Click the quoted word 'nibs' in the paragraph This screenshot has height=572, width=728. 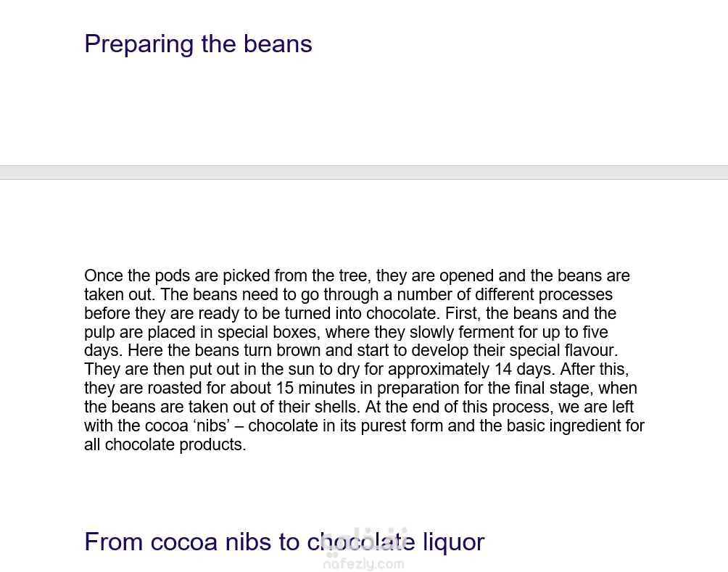tap(205, 426)
